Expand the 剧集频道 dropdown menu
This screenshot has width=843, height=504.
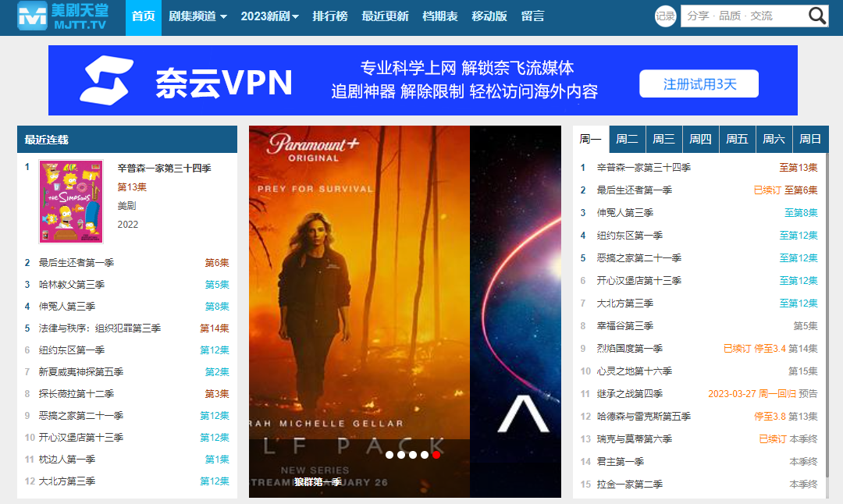(197, 16)
